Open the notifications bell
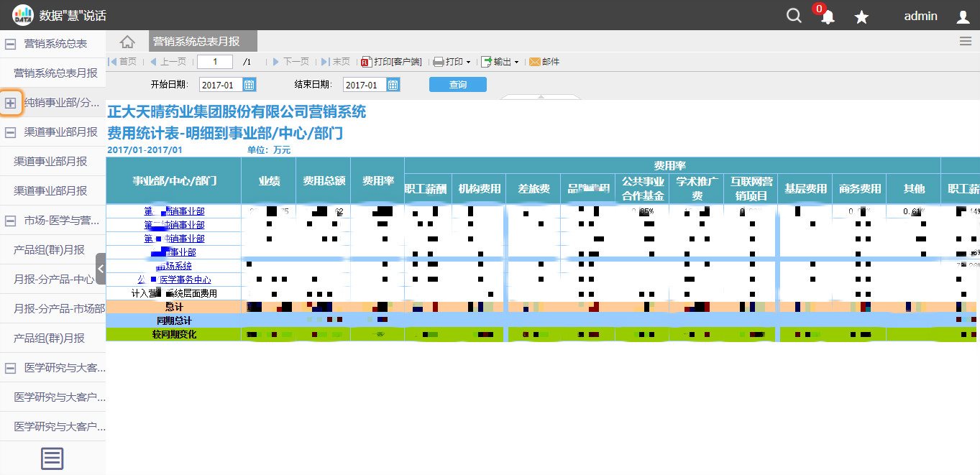Viewport: 980px width, 475px height. tap(828, 17)
